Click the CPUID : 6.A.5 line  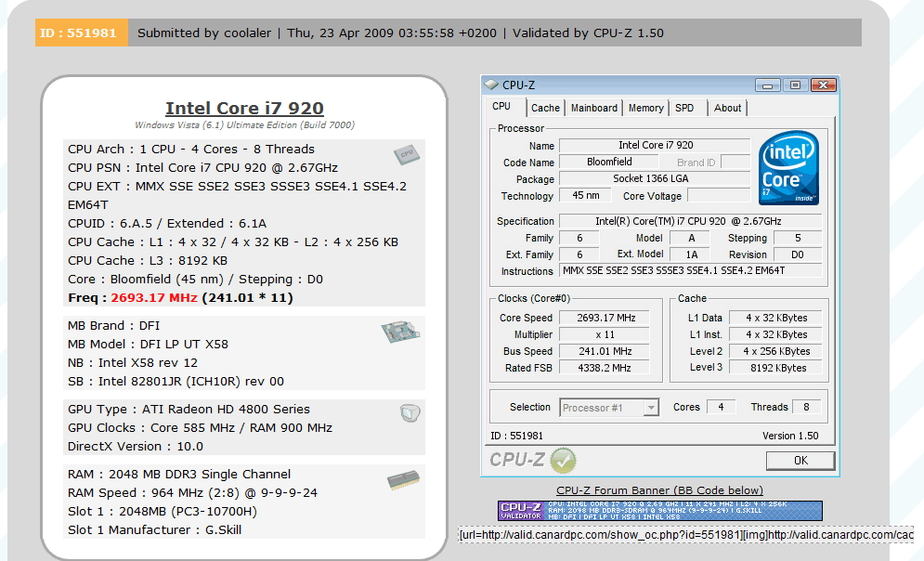pyautogui.click(x=167, y=223)
